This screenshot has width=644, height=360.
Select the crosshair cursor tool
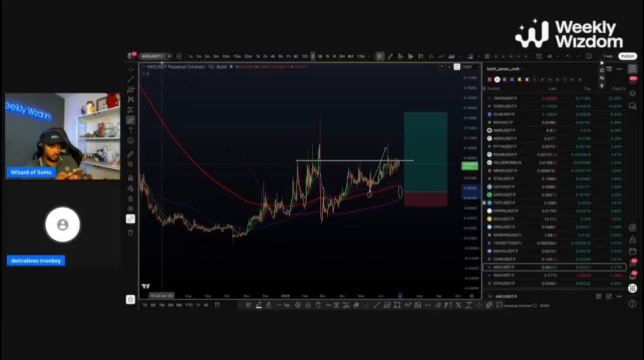131,69
